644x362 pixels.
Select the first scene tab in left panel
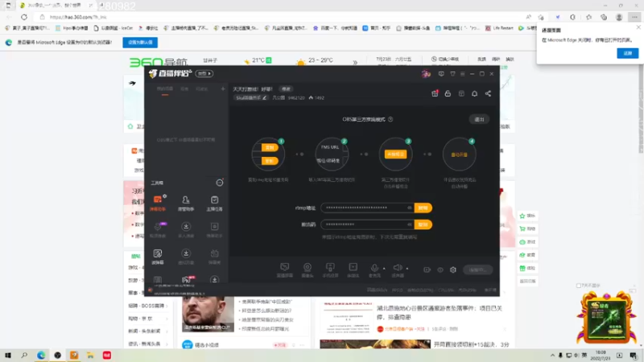pos(165,89)
